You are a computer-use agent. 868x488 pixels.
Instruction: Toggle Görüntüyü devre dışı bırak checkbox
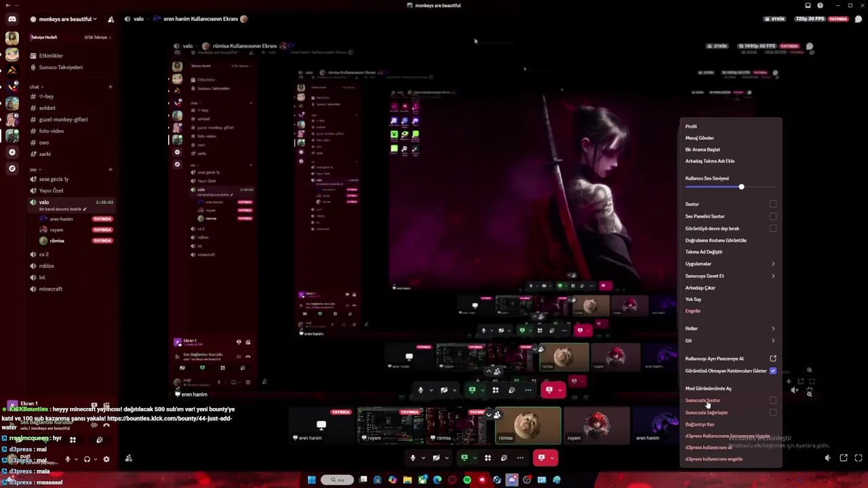tap(772, 228)
